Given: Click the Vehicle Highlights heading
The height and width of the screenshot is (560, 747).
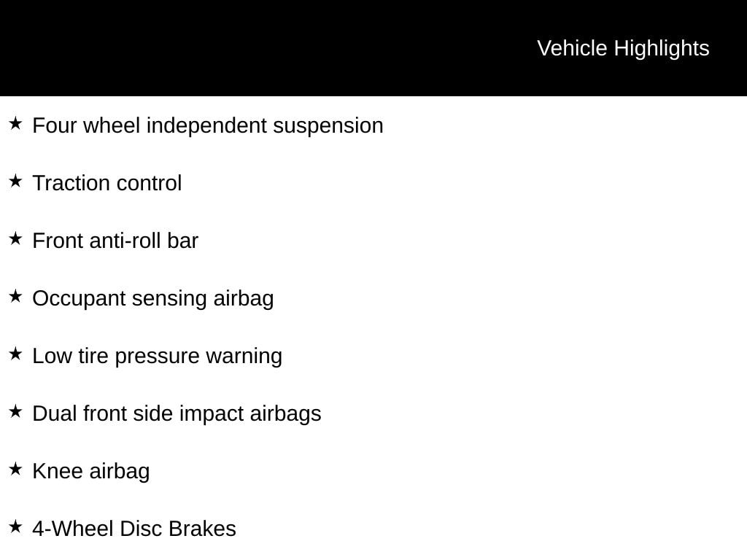Looking at the screenshot, I should (623, 49).
